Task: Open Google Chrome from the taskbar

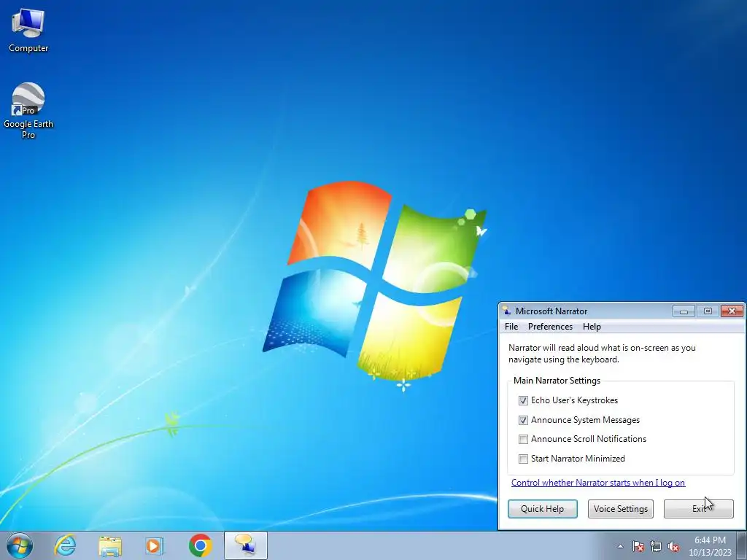Action: [x=200, y=545]
